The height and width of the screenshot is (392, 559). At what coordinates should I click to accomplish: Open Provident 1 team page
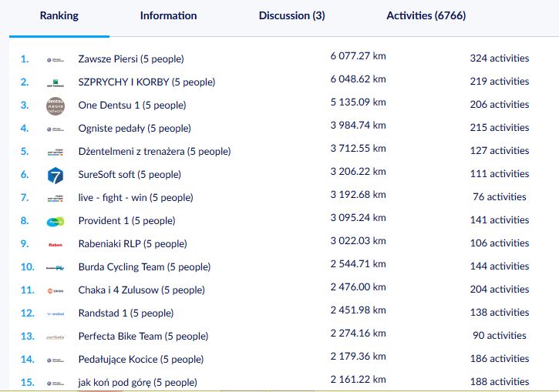[x=126, y=221]
